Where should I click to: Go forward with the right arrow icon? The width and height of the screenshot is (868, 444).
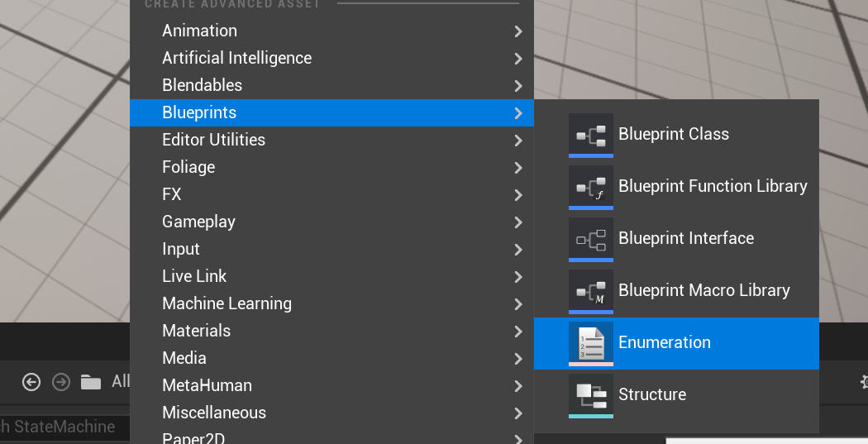pyautogui.click(x=61, y=382)
